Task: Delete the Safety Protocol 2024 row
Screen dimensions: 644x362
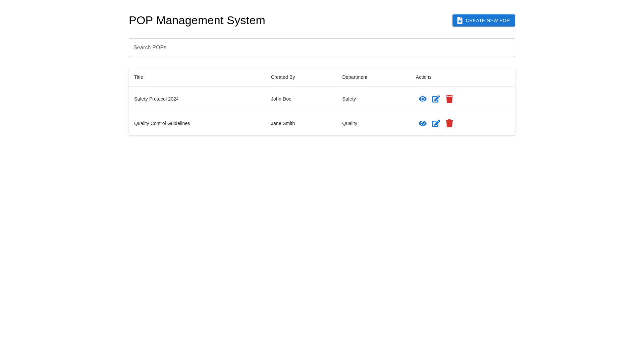Action: (x=449, y=99)
